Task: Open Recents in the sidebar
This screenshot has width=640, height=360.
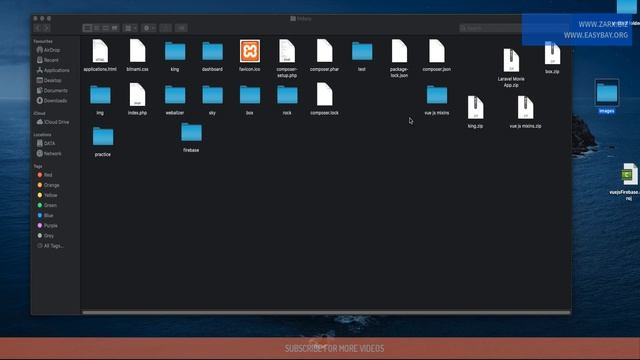Action: pos(49,60)
